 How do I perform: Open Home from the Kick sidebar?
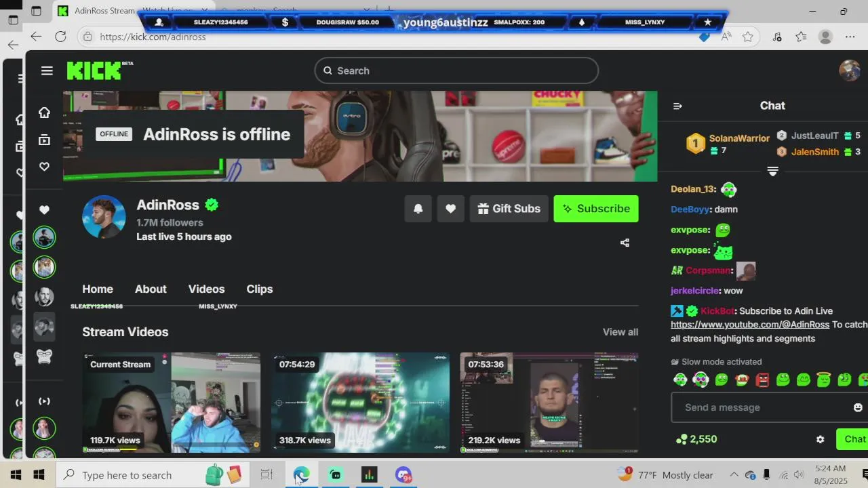[x=44, y=113]
